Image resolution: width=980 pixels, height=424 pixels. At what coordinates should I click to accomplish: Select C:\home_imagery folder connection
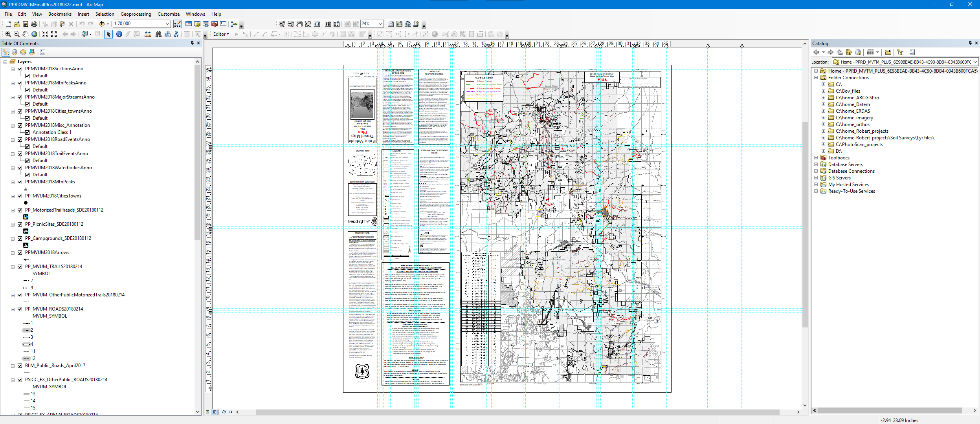coord(854,118)
